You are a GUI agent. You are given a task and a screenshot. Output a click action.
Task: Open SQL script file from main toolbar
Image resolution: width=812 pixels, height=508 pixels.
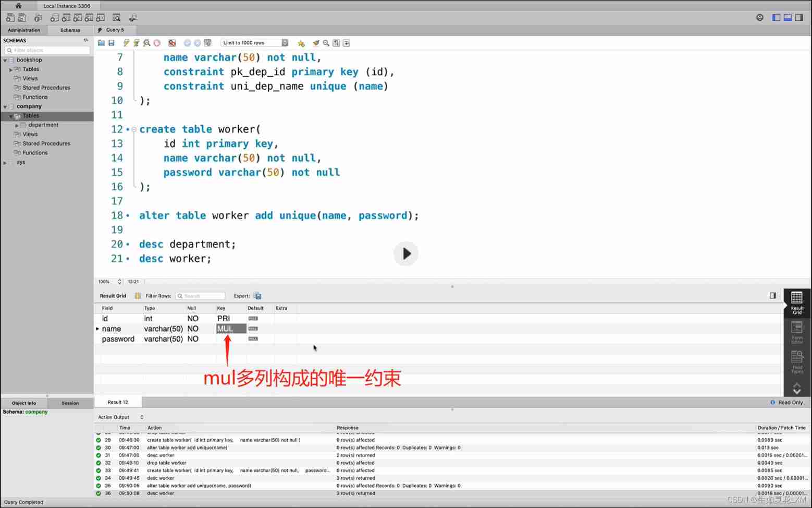coord(22,18)
